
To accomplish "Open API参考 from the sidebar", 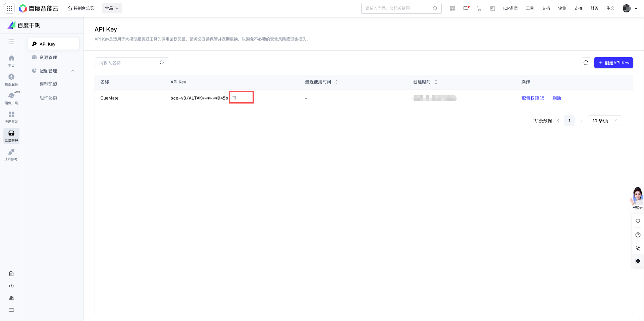I will (11, 155).
